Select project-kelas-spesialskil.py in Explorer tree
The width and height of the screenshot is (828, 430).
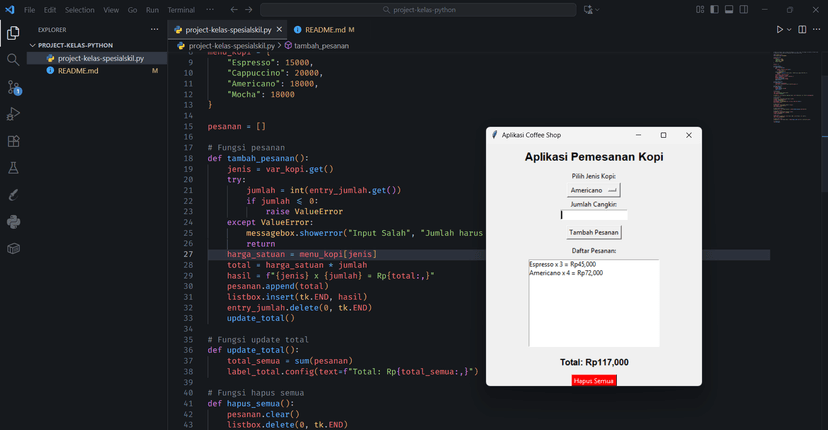97,58
